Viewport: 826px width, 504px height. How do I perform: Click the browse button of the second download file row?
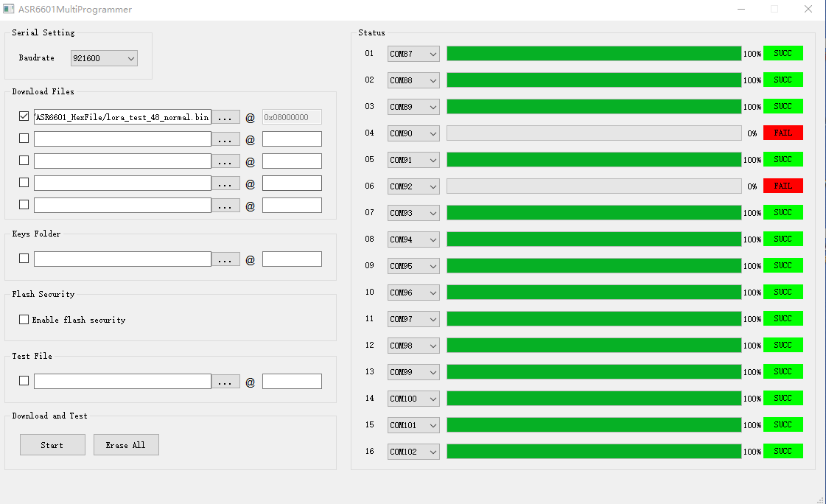tap(225, 139)
